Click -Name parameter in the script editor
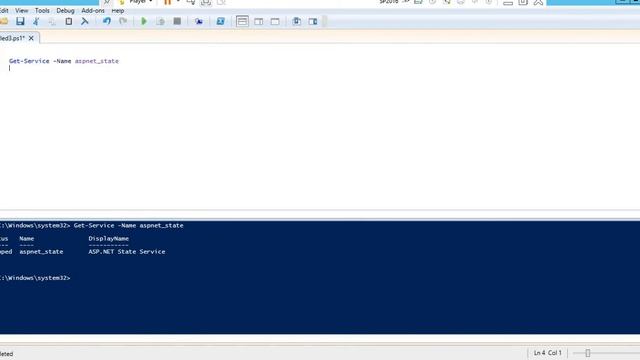 (62, 61)
